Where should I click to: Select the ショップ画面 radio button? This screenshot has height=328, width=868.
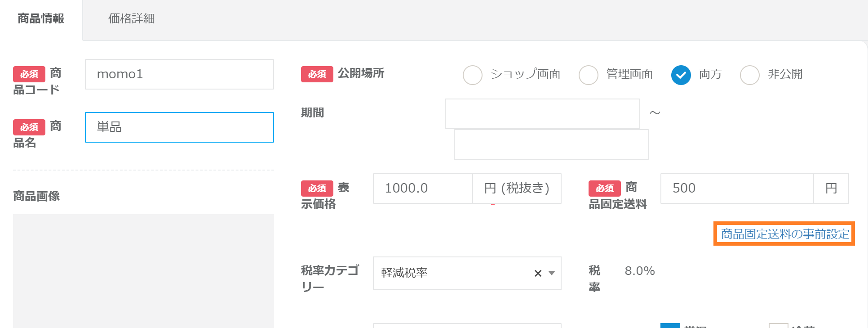click(x=473, y=75)
